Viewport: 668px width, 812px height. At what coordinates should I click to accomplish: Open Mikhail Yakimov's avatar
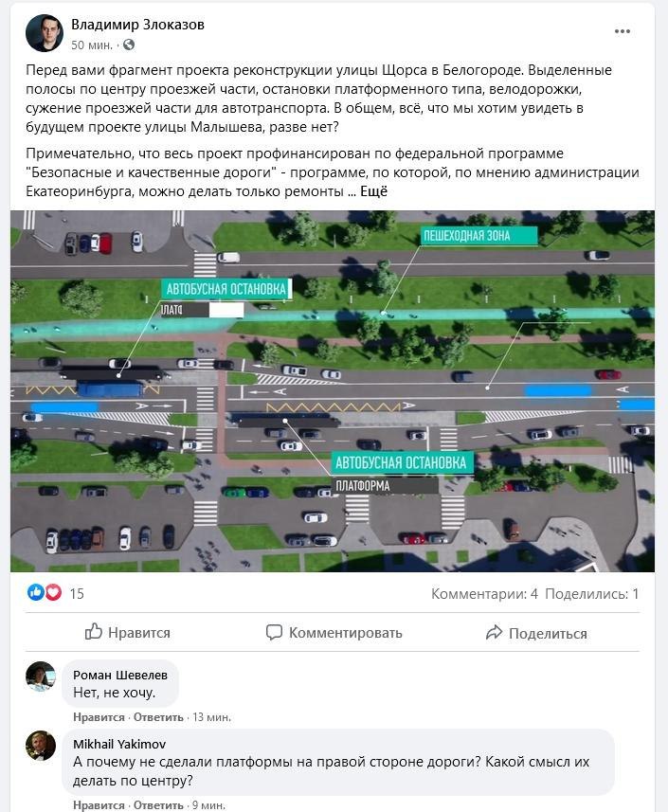coord(41,745)
